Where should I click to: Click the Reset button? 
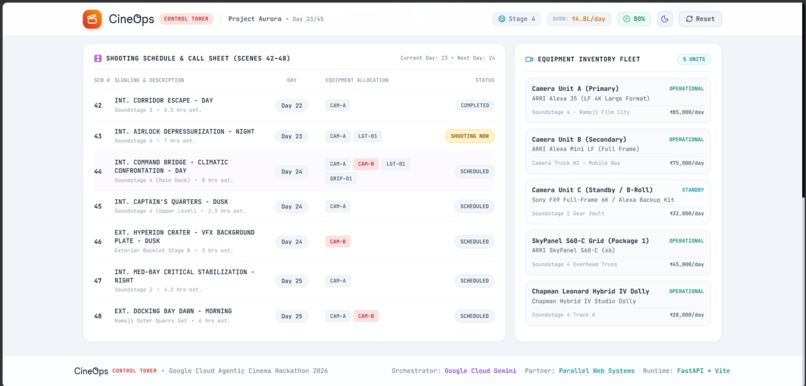point(700,19)
